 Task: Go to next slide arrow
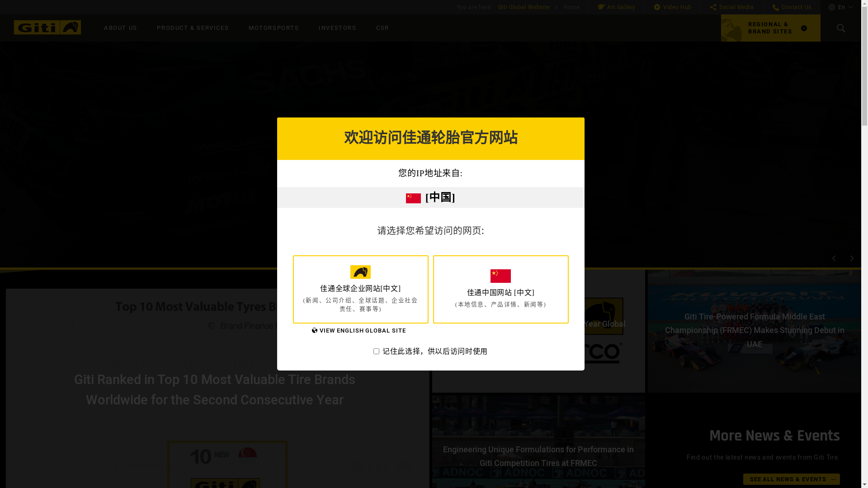[852, 258]
